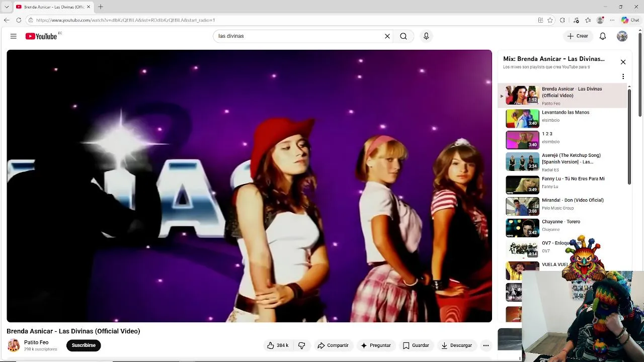Start voice search with microphone
644x362 pixels.
(426, 36)
